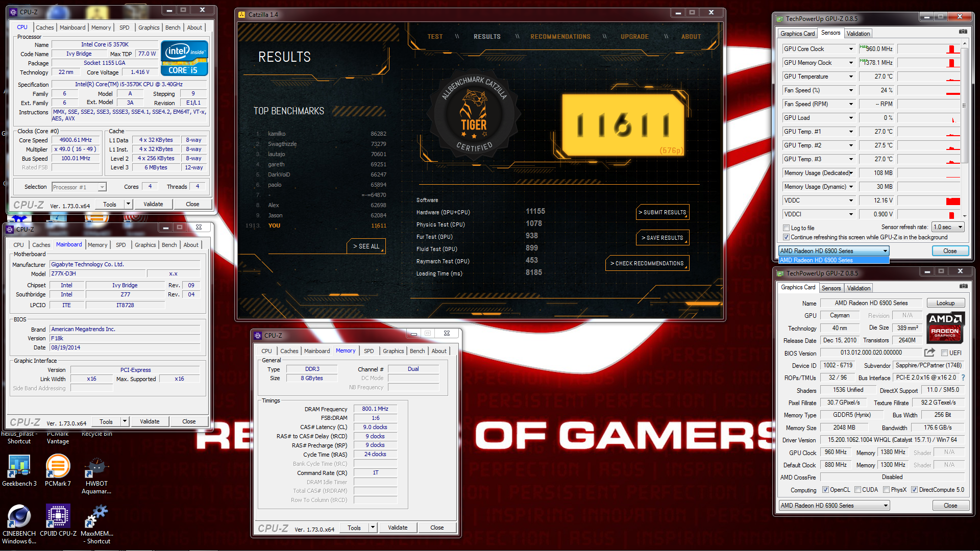Viewport: 980px width, 551px height.
Task: Click the scroll up arrow in GPU-Z sensors
Action: pyautogui.click(x=964, y=44)
